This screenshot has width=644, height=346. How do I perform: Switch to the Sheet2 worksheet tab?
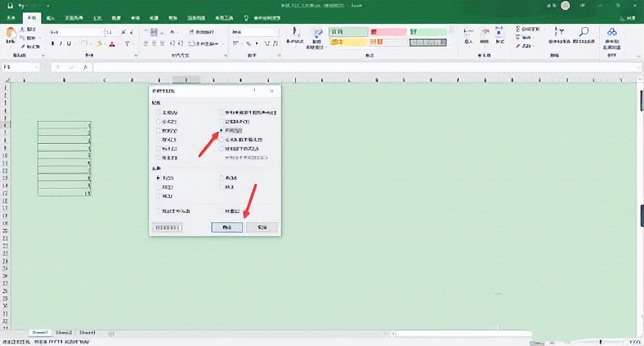pyautogui.click(x=64, y=333)
